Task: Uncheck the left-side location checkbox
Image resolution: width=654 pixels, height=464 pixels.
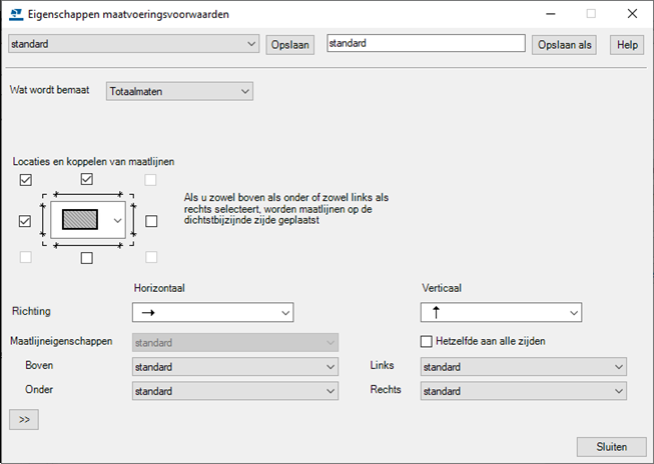Action: tap(26, 221)
